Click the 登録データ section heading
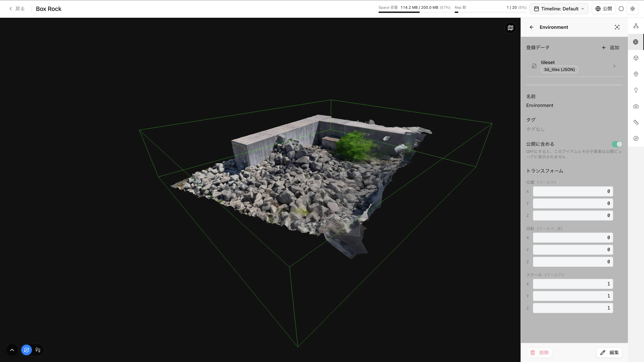644x362 pixels. point(538,47)
